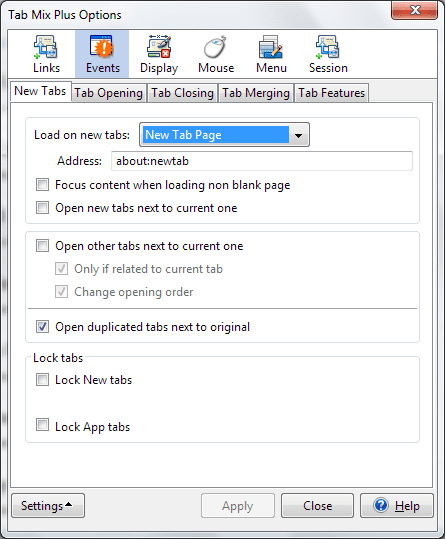Image resolution: width=446 pixels, height=539 pixels.
Task: Switch to the New Tabs tab
Action: pos(41,91)
